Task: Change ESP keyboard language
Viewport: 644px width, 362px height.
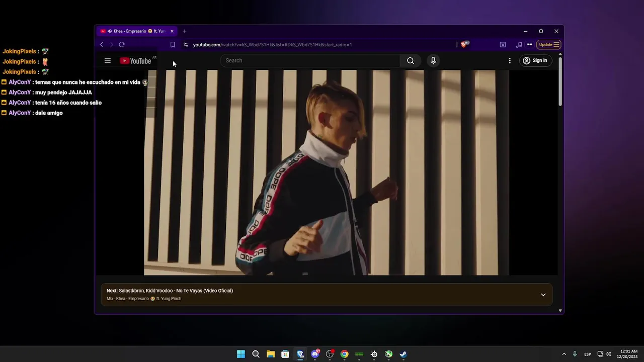Action: [588, 354]
